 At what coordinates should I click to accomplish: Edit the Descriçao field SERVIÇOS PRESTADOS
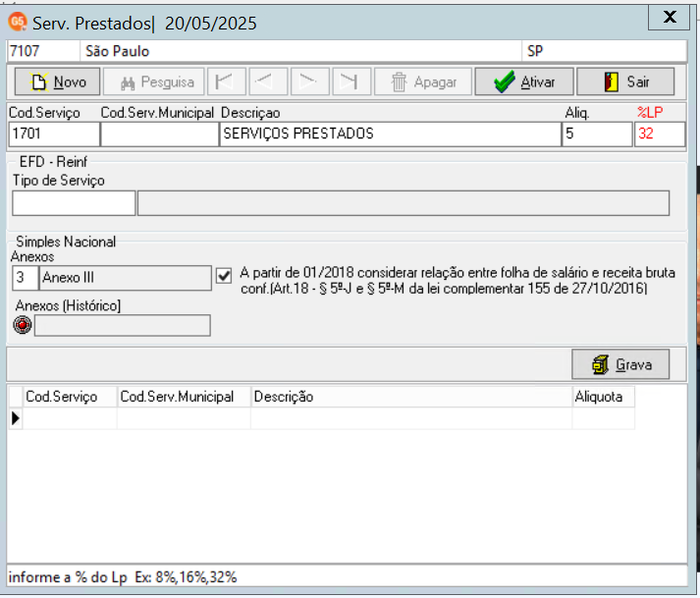click(x=390, y=134)
